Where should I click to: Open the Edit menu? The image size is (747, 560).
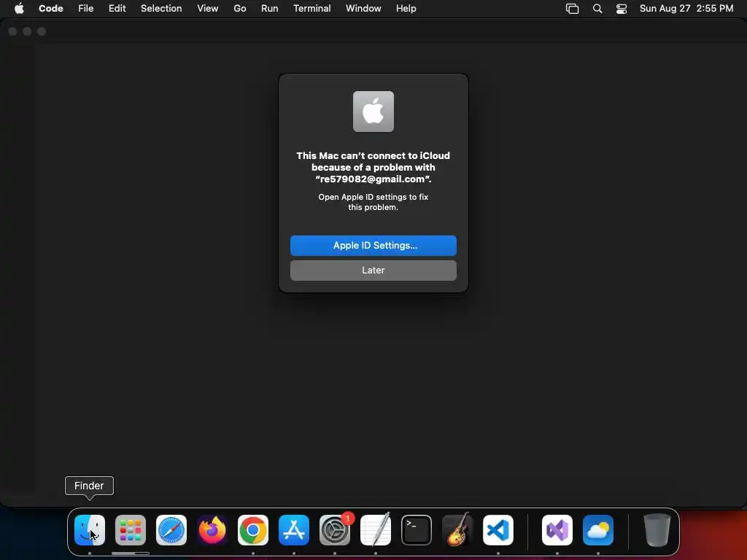pyautogui.click(x=117, y=8)
